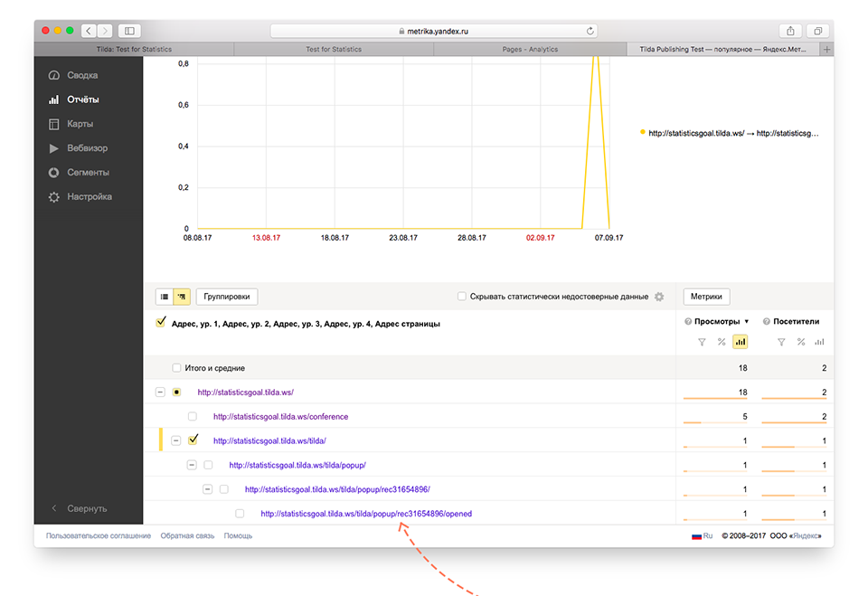Switch to Pages - Analytics tab

(530, 50)
